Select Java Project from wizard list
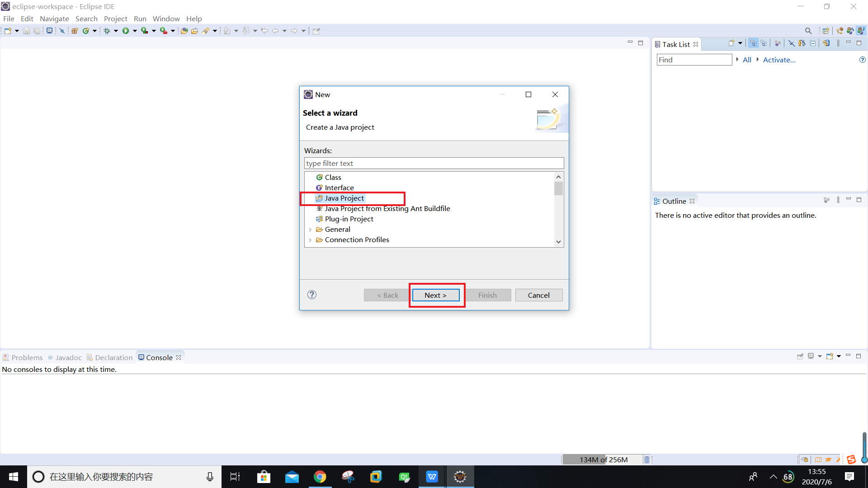 coord(344,198)
